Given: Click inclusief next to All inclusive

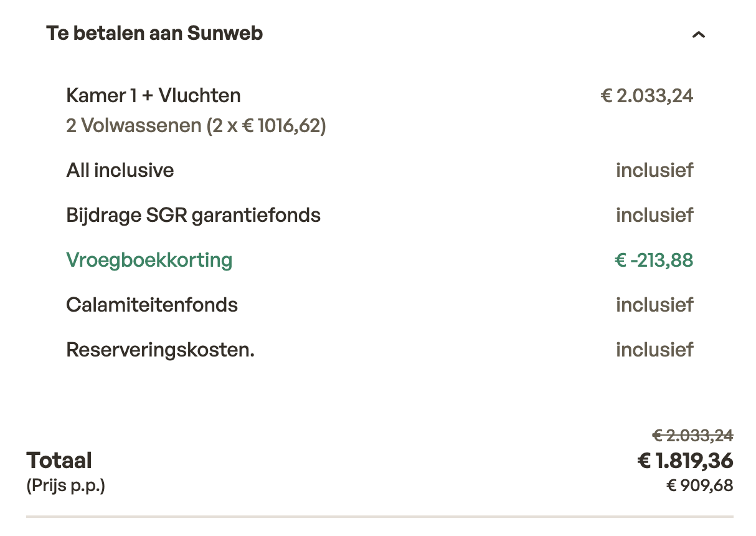Looking at the screenshot, I should click(x=654, y=170).
